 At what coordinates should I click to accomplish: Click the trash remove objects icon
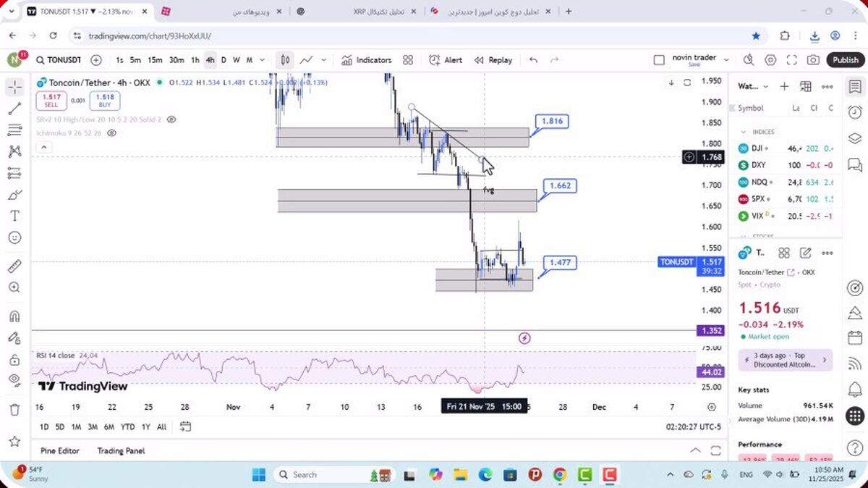pyautogui.click(x=14, y=410)
